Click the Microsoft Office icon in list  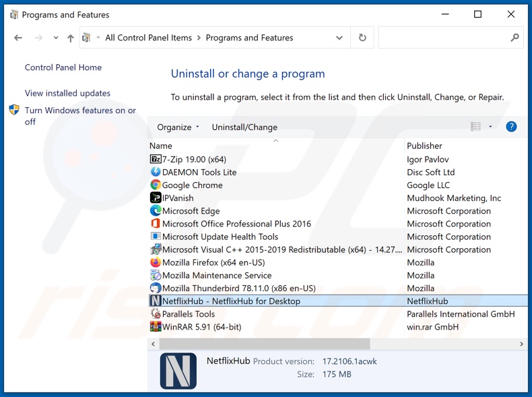point(156,224)
